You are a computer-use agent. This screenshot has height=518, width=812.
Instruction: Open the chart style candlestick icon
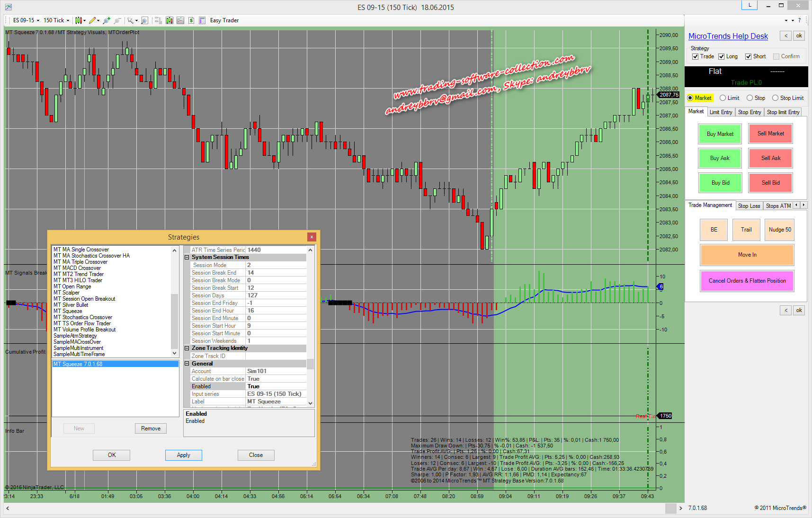click(x=79, y=20)
